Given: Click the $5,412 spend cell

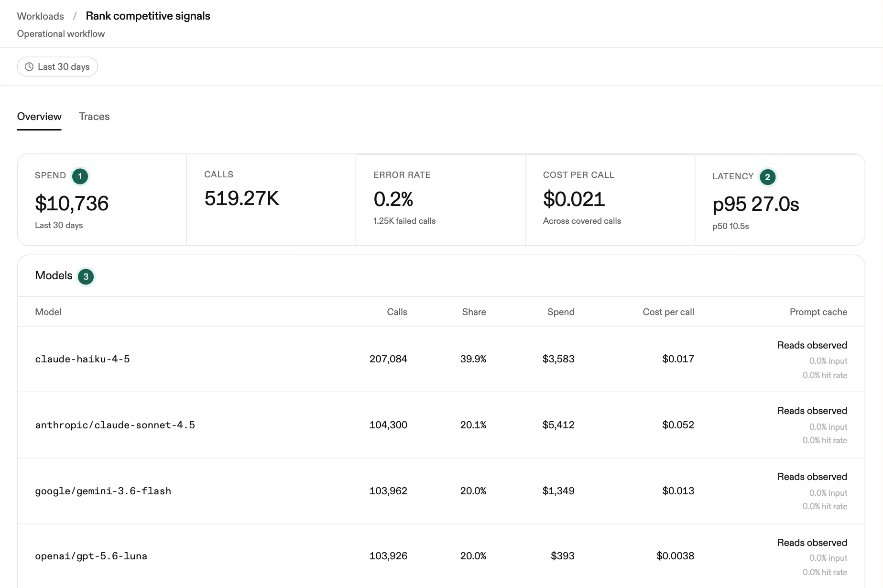Looking at the screenshot, I should [x=558, y=425].
